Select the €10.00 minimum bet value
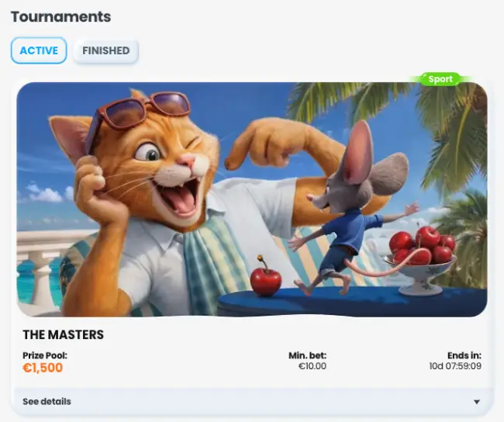 pos(312,366)
